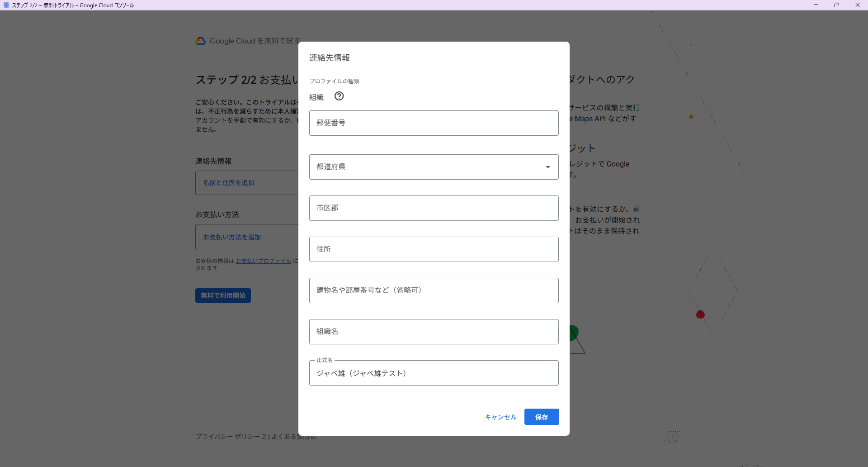Focus the 郵便番号 input field
Image resolution: width=868 pixels, height=467 pixels.
pos(434,123)
